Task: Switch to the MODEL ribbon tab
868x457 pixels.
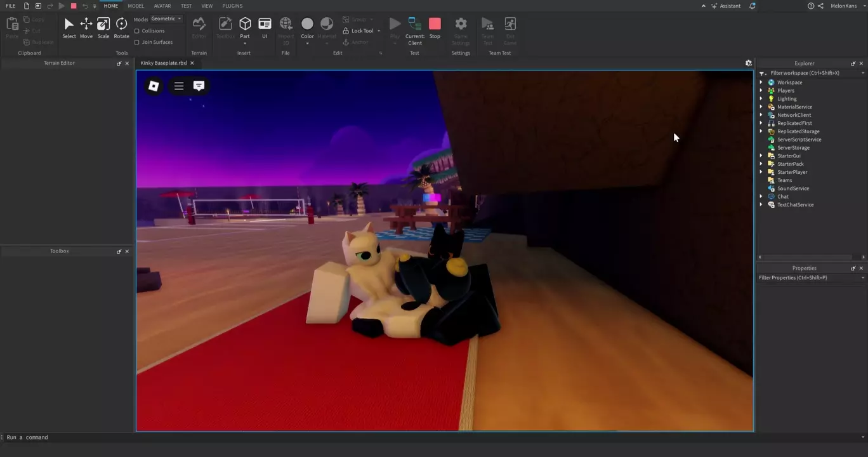Action: pyautogui.click(x=136, y=6)
